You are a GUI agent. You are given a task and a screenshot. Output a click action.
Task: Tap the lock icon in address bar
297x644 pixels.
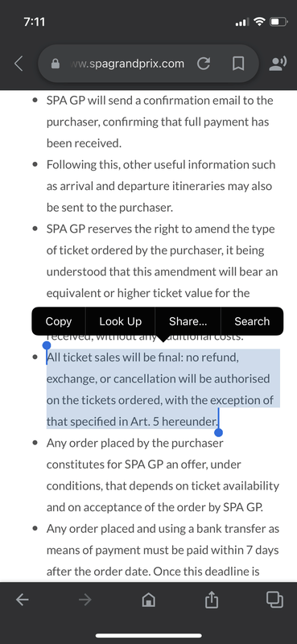55,64
